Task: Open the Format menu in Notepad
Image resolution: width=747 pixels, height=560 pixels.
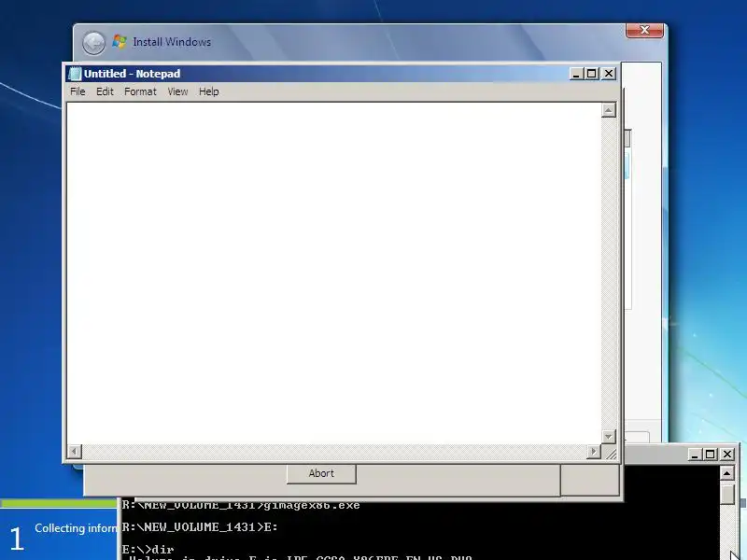Action: (x=140, y=91)
